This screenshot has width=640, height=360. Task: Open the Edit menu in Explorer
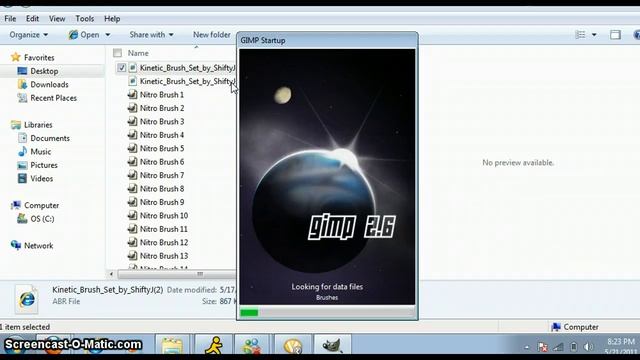click(32, 19)
